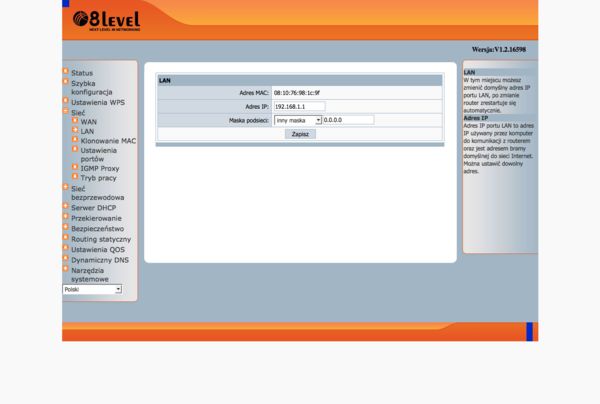Expand Sieć bezprzewodowa via its icon
The width and height of the screenshot is (600, 404).
pos(65,187)
